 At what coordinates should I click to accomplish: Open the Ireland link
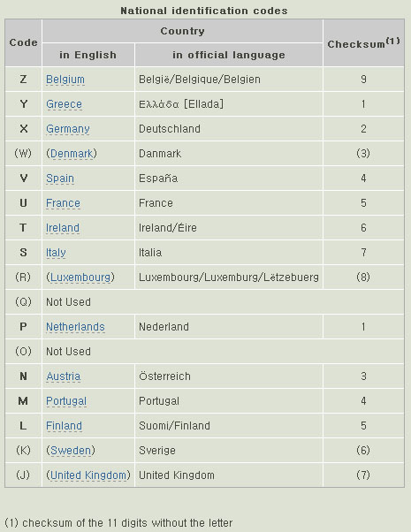pyautogui.click(x=63, y=228)
